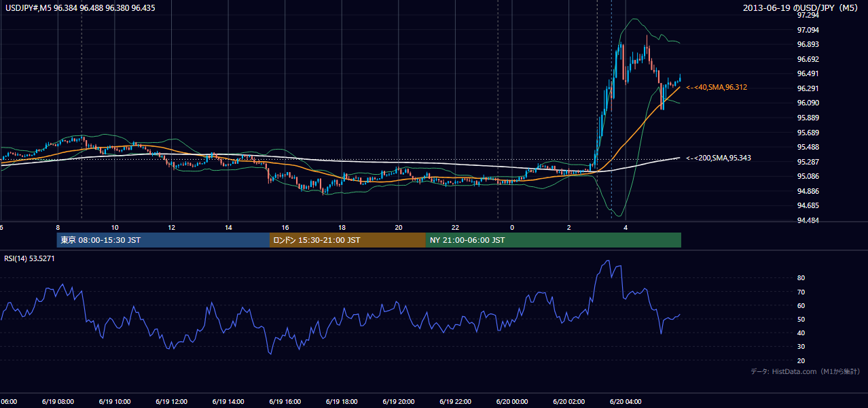Click price axis value 97.094
Image resolution: width=868 pixels, height=408 pixels.
coord(808,30)
